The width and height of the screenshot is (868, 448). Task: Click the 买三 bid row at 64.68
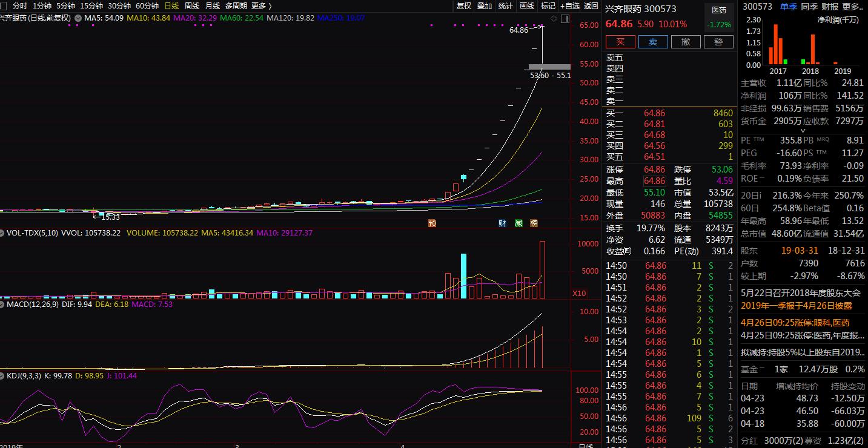[x=669, y=135]
